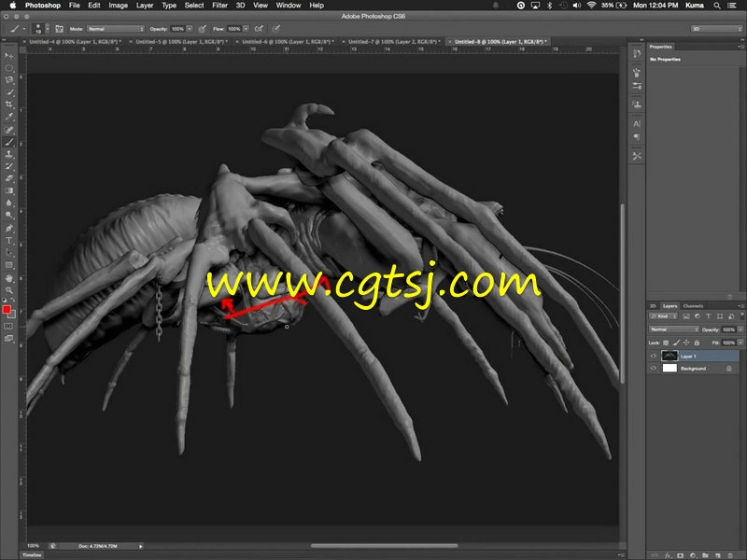Toggle Lock position
747x560 pixels.
click(686, 343)
